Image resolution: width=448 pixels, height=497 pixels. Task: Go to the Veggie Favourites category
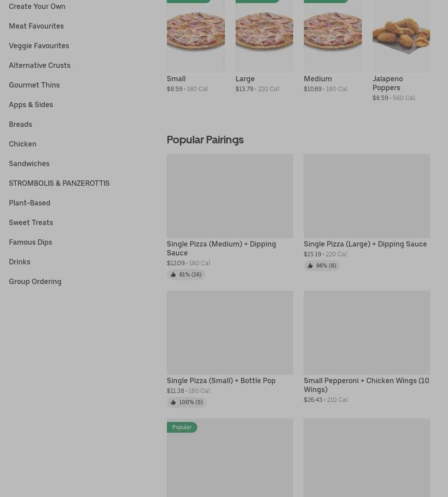pyautogui.click(x=39, y=46)
